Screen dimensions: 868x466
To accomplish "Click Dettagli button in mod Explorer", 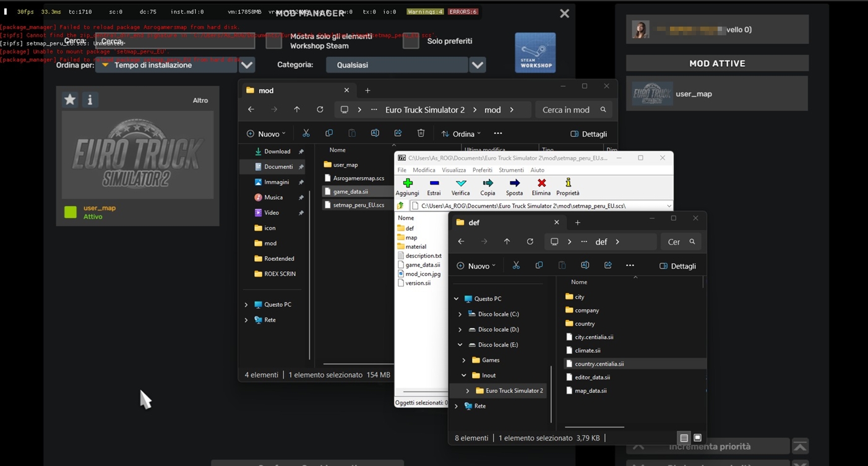I will pos(588,134).
